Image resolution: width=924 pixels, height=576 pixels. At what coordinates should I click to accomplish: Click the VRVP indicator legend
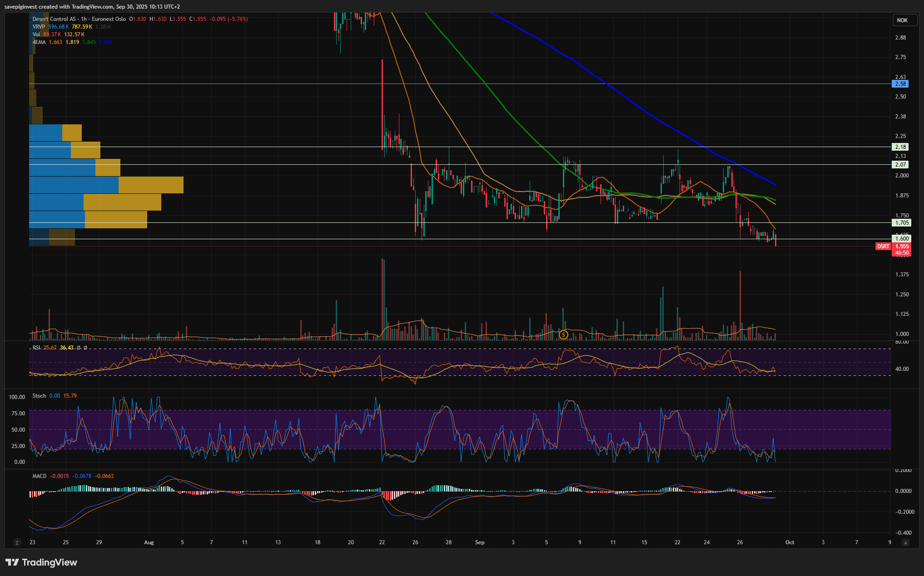tap(38, 27)
